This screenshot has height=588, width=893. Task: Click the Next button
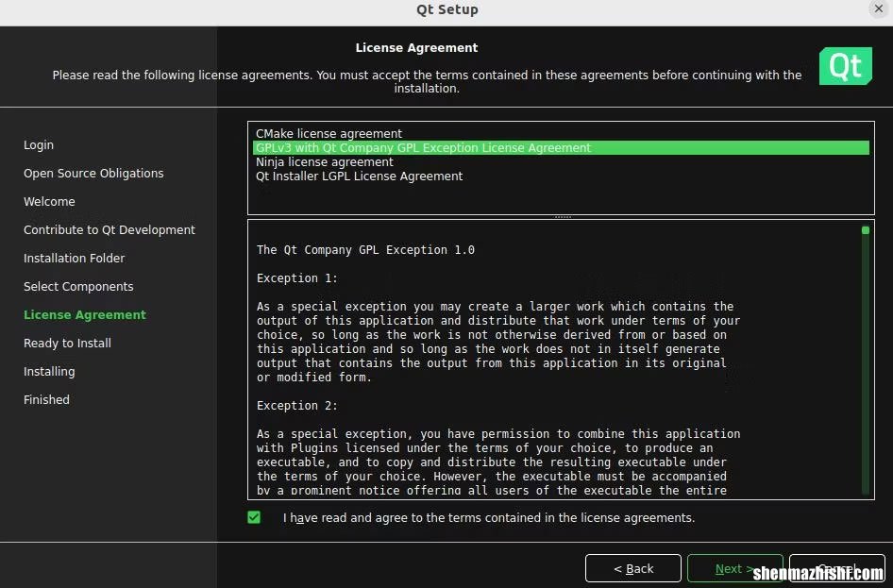tap(735, 568)
